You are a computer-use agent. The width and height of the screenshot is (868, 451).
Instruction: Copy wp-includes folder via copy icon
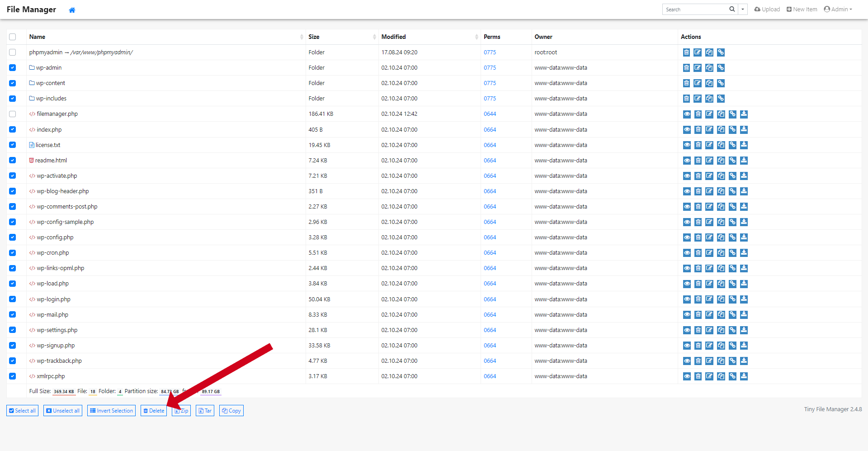coord(709,99)
